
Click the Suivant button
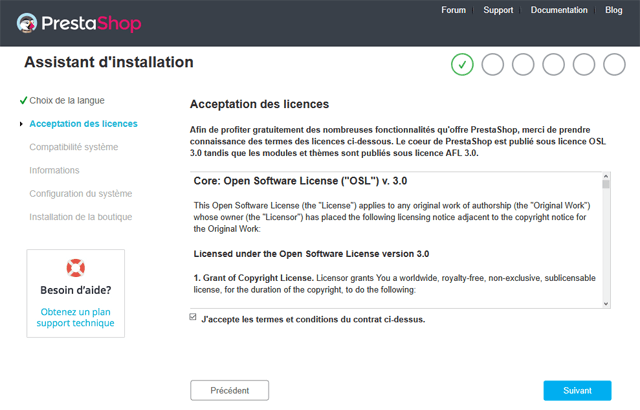pos(577,390)
